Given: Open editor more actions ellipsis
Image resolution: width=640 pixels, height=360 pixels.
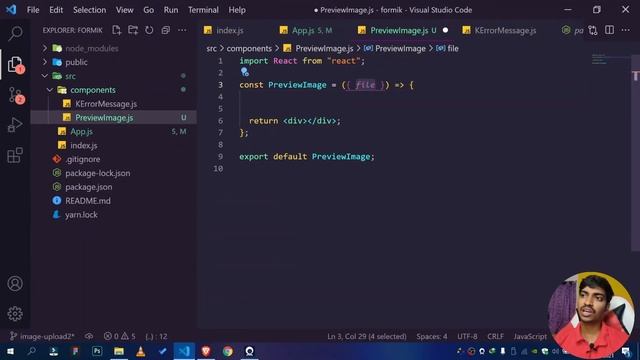Looking at the screenshot, I should click(x=626, y=30).
